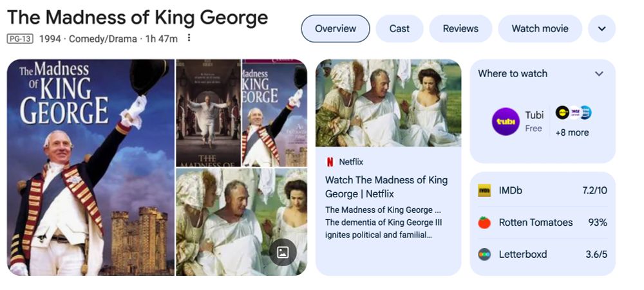Click the three-dot more options icon

(189, 38)
